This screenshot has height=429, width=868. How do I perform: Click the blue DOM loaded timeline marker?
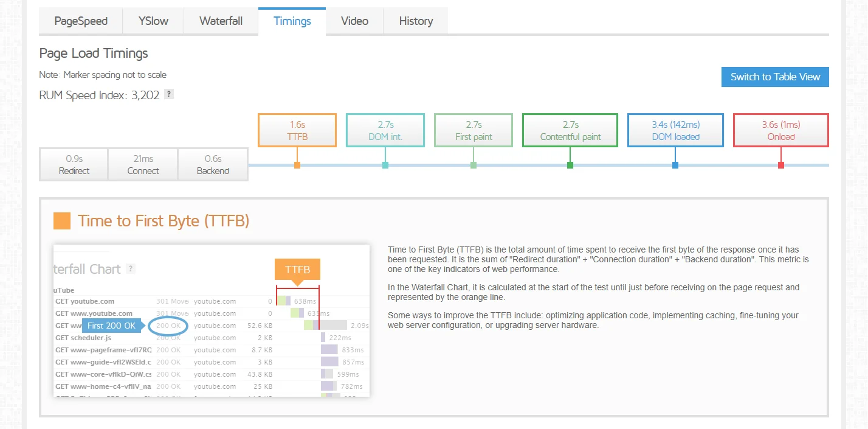click(x=675, y=165)
